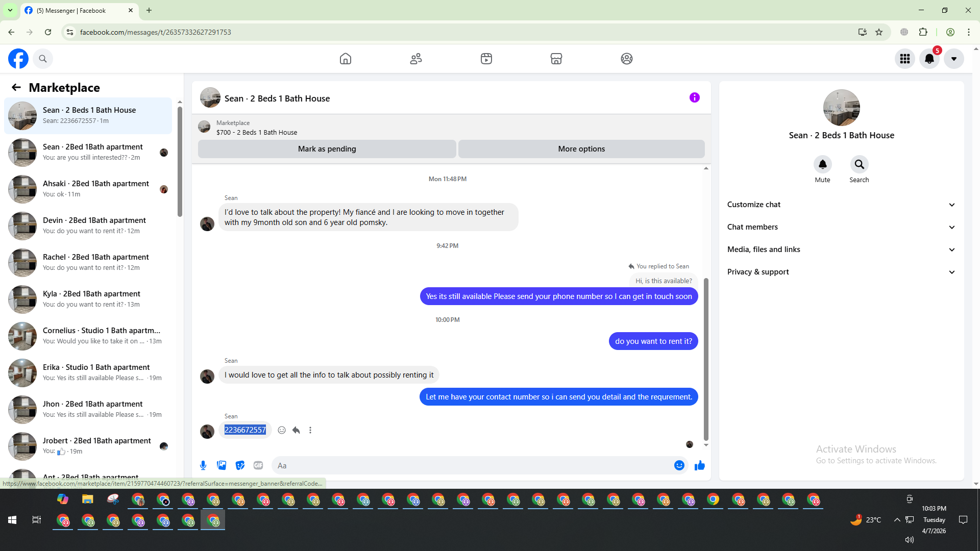
Task: React to the 2236672557 message
Action: pyautogui.click(x=282, y=430)
